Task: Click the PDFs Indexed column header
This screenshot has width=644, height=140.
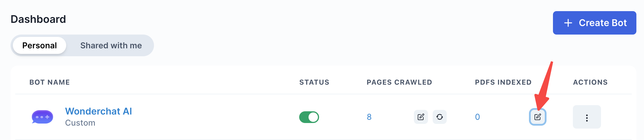Action: pyautogui.click(x=503, y=82)
